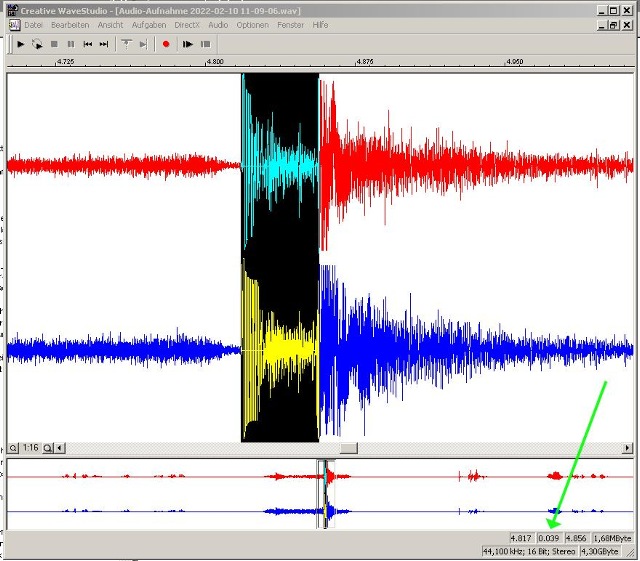Click the document icon left of Datei
Screen dimensions: 640x561
(14, 25)
